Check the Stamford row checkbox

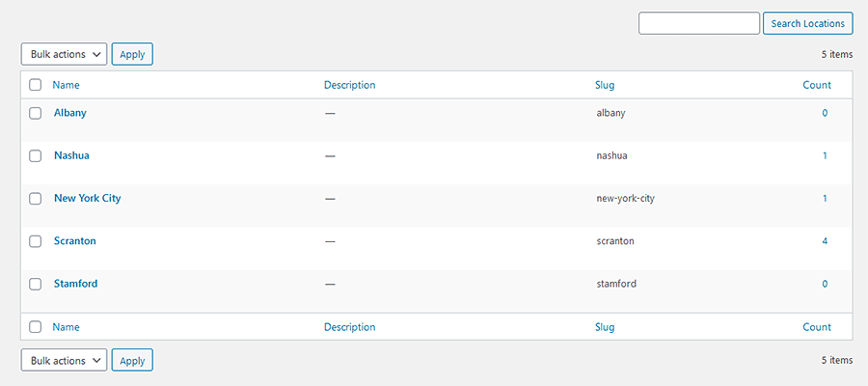tap(35, 284)
